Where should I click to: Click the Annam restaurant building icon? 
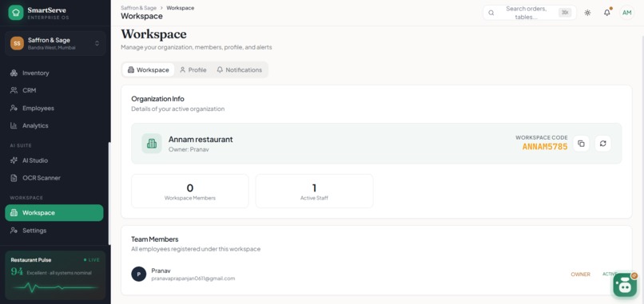[x=152, y=144]
